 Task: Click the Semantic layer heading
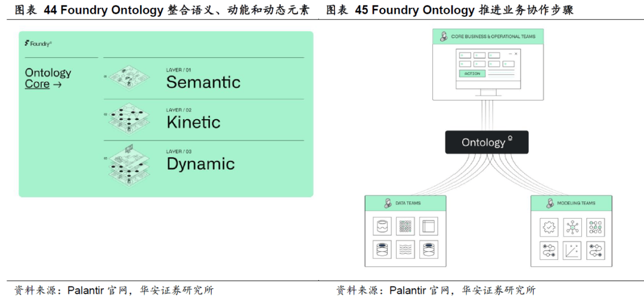click(203, 82)
